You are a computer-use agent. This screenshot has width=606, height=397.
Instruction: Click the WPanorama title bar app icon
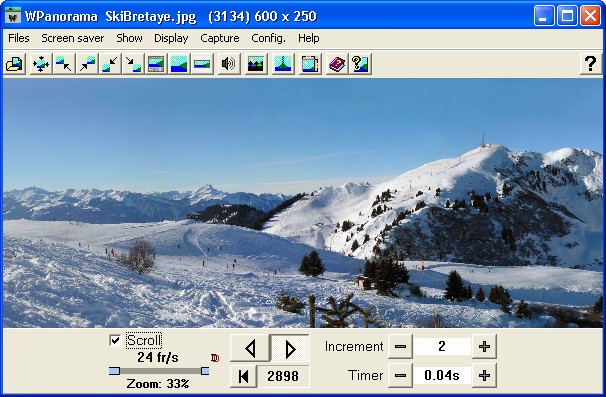[13, 15]
